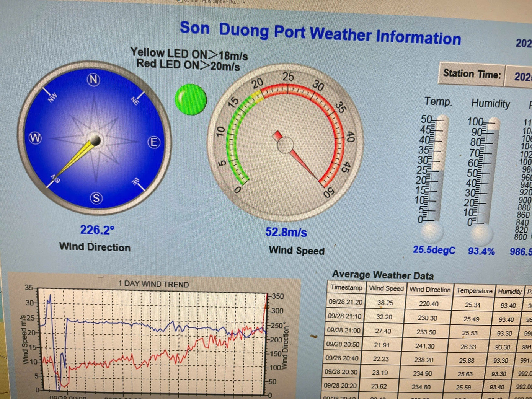The width and height of the screenshot is (532, 399).
Task: Click the humidity thermometer bulb
Action: [481, 234]
